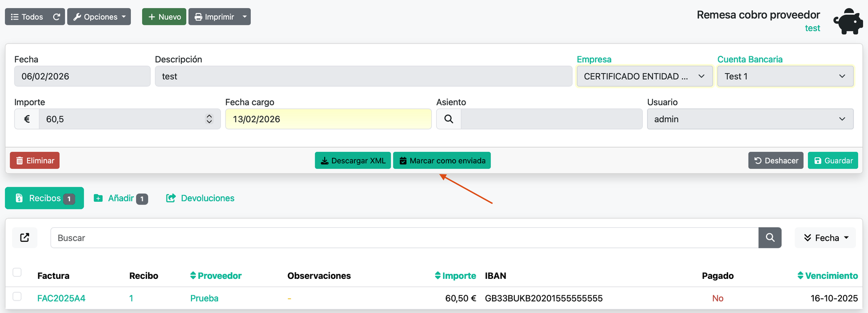Focus the Fecha date field
This screenshot has height=313, width=868.
point(82,76)
